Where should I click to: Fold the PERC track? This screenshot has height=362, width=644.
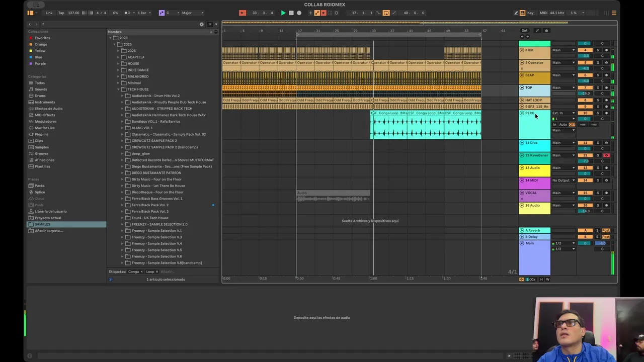tap(522, 113)
